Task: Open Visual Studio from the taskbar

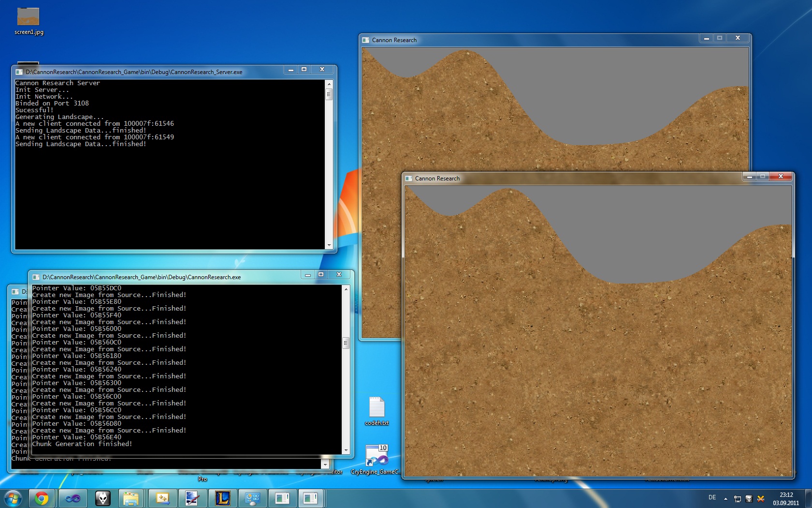Action: click(72, 498)
